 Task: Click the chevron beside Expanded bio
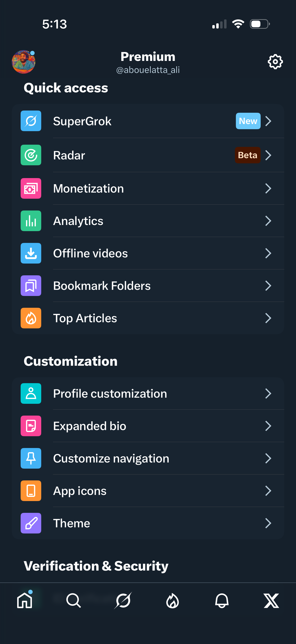(x=268, y=426)
